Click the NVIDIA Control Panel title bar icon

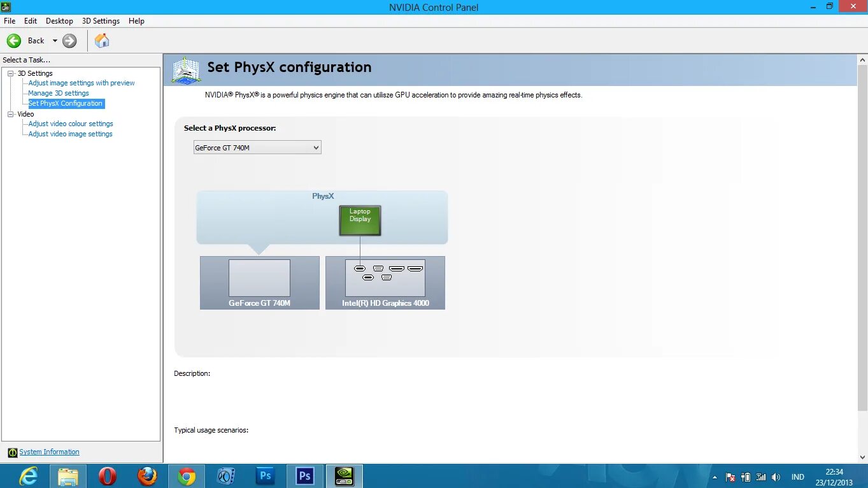click(x=6, y=6)
